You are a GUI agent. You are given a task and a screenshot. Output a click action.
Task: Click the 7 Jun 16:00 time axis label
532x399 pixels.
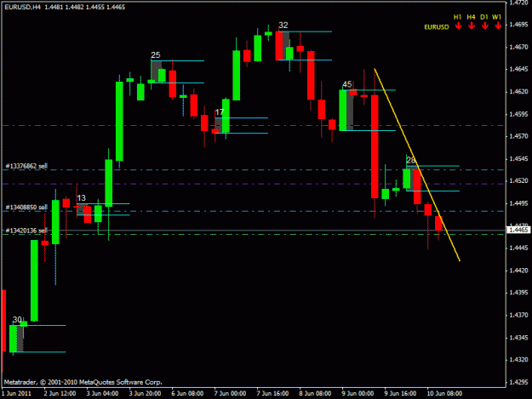coord(272,394)
